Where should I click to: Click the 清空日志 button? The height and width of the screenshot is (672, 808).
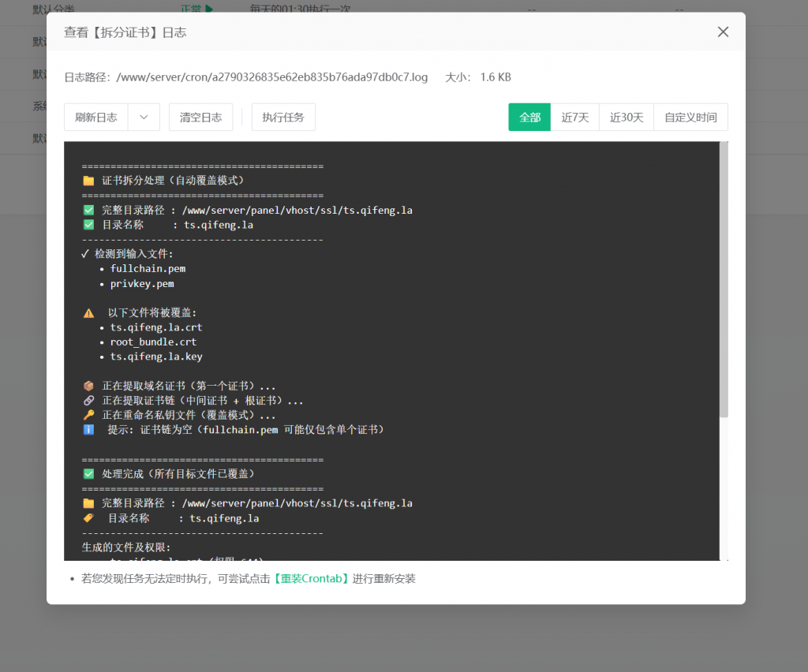coord(201,118)
